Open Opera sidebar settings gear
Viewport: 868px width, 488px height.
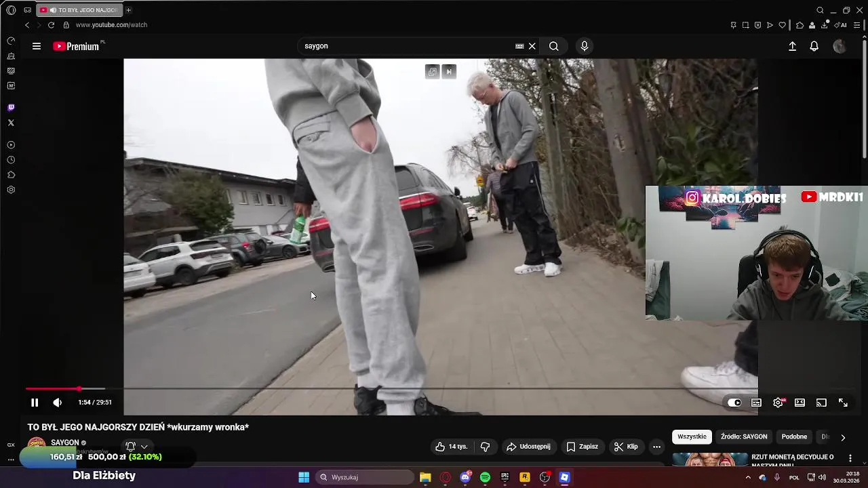pos(11,190)
